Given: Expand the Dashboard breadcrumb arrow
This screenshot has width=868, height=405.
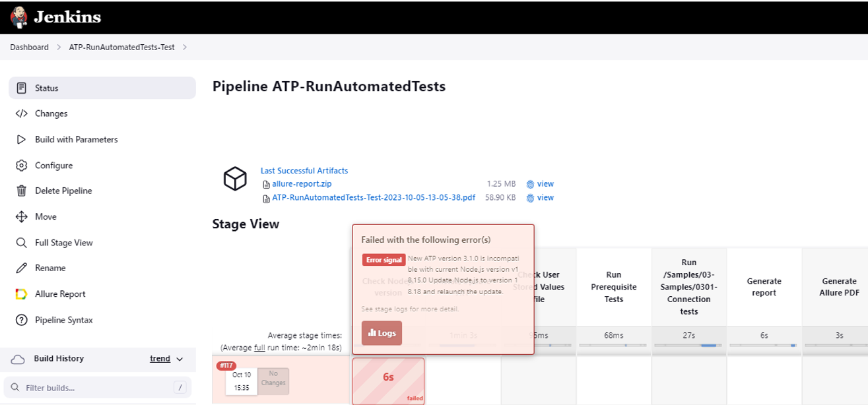Looking at the screenshot, I should tap(58, 47).
